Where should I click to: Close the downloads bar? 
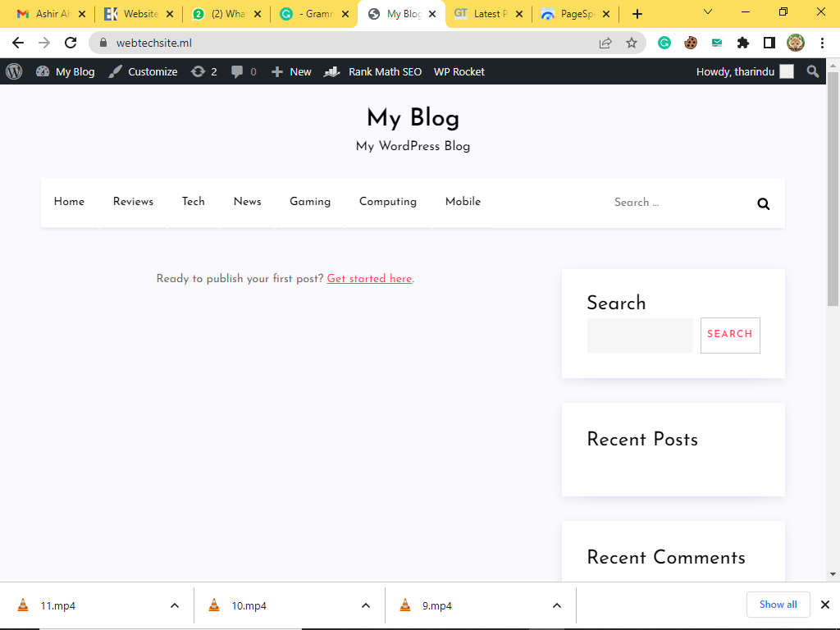coord(825,605)
